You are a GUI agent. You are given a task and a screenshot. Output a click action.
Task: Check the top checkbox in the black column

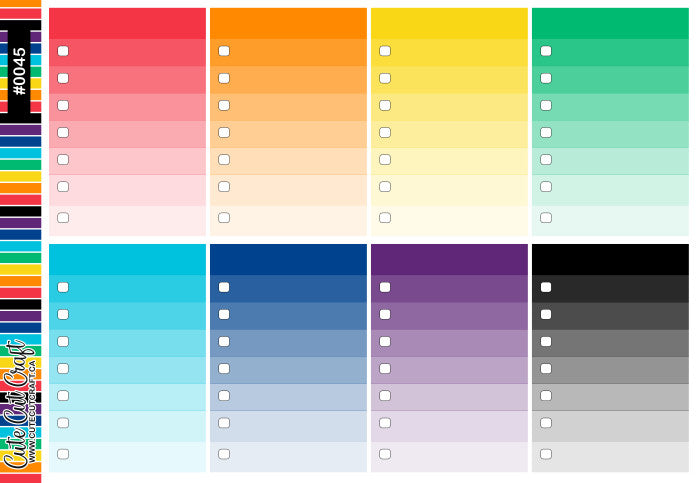coord(546,287)
